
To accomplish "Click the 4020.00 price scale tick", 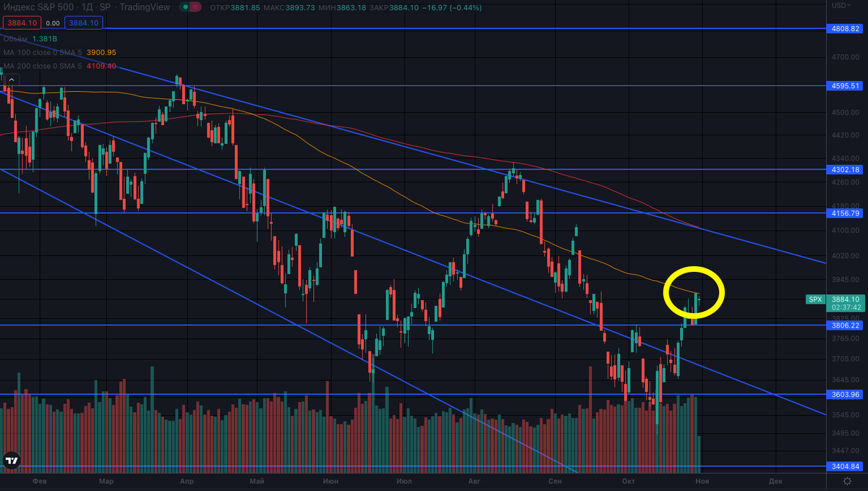I will tap(846, 255).
